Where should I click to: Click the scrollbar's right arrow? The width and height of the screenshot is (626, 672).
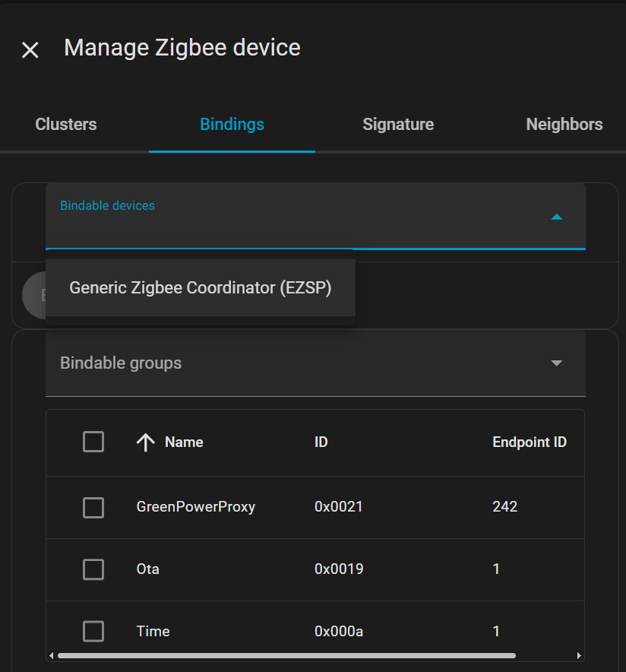(x=579, y=655)
